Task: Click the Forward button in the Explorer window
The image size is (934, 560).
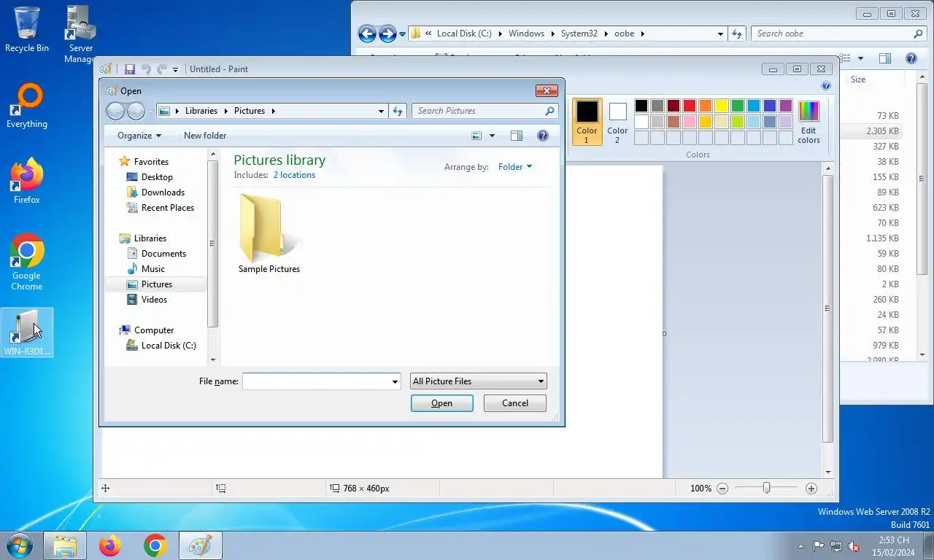Action: coord(387,34)
